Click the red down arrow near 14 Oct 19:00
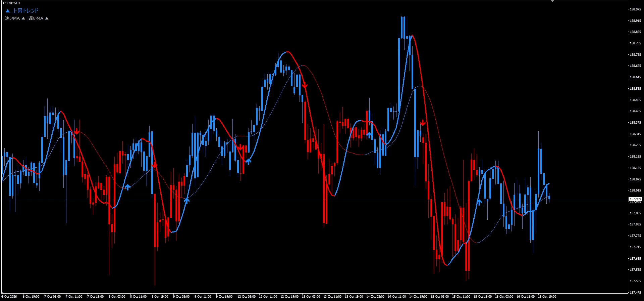The image size is (644, 301). pos(423,123)
